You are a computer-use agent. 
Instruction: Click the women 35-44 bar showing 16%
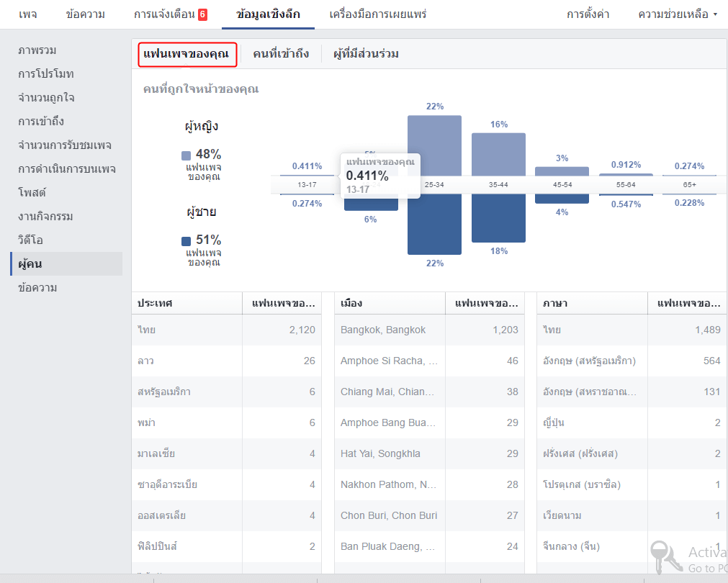pyautogui.click(x=498, y=154)
